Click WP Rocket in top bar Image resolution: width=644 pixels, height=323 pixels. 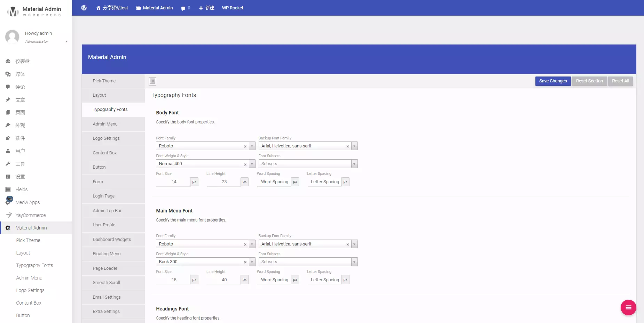click(x=233, y=8)
